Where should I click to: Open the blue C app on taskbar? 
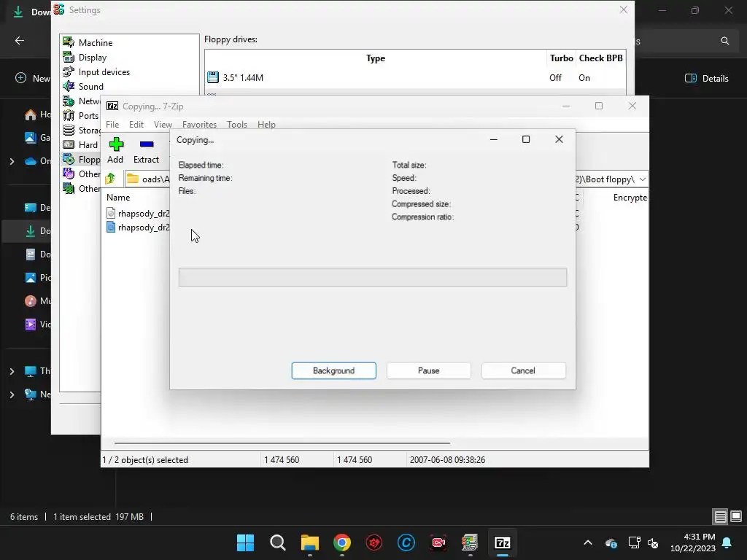click(x=406, y=542)
